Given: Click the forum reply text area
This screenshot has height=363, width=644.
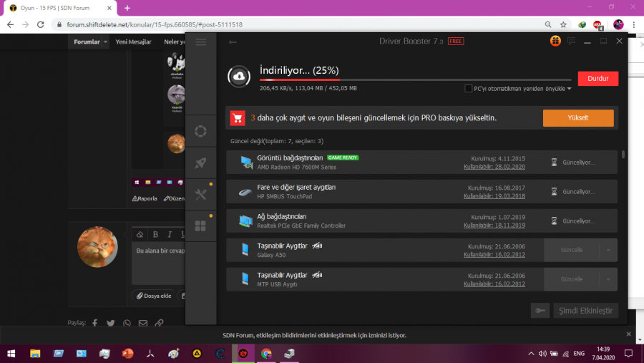Looking at the screenshot, I should pos(160,264).
